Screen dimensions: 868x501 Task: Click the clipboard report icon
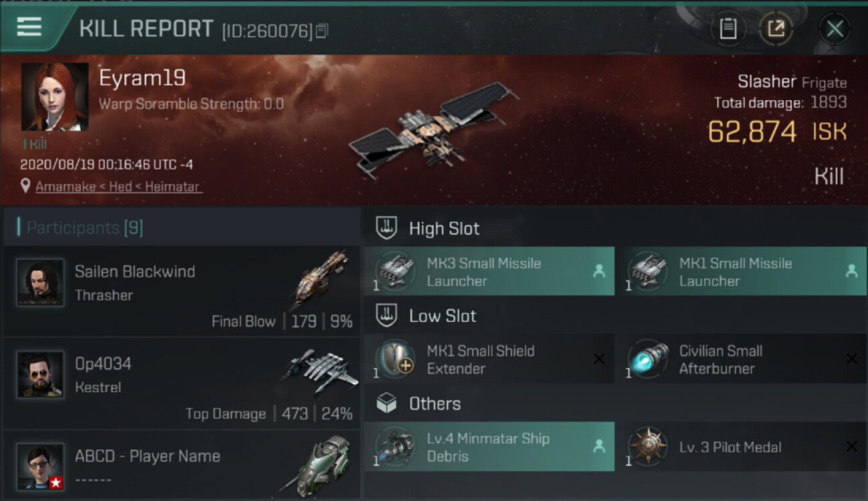[728, 29]
